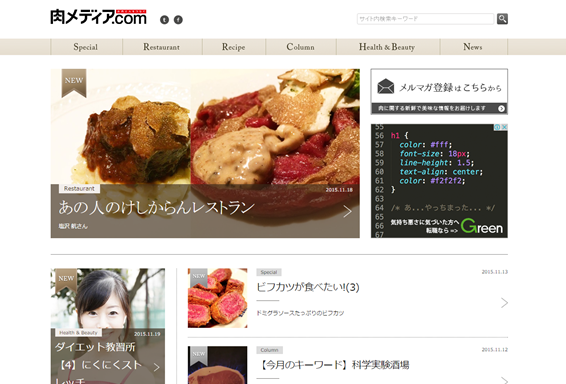Click NEW ribbon on main feature image

pos(74,83)
